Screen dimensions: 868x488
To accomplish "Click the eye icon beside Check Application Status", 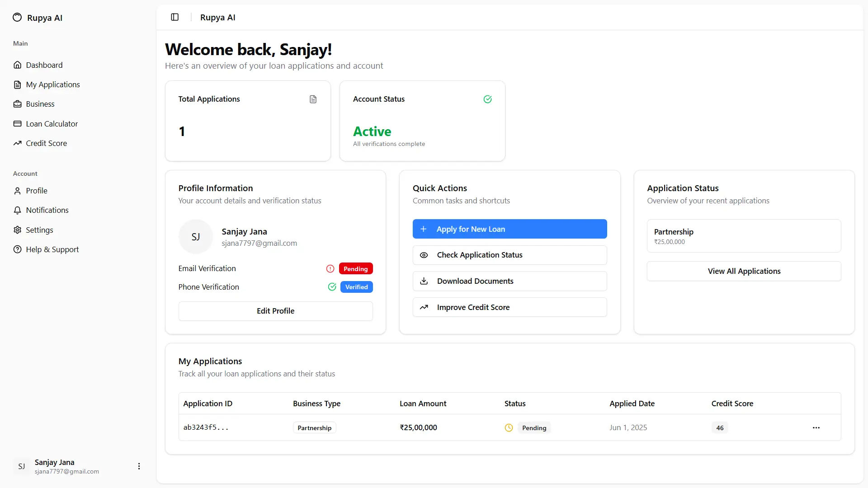I will 424,255.
